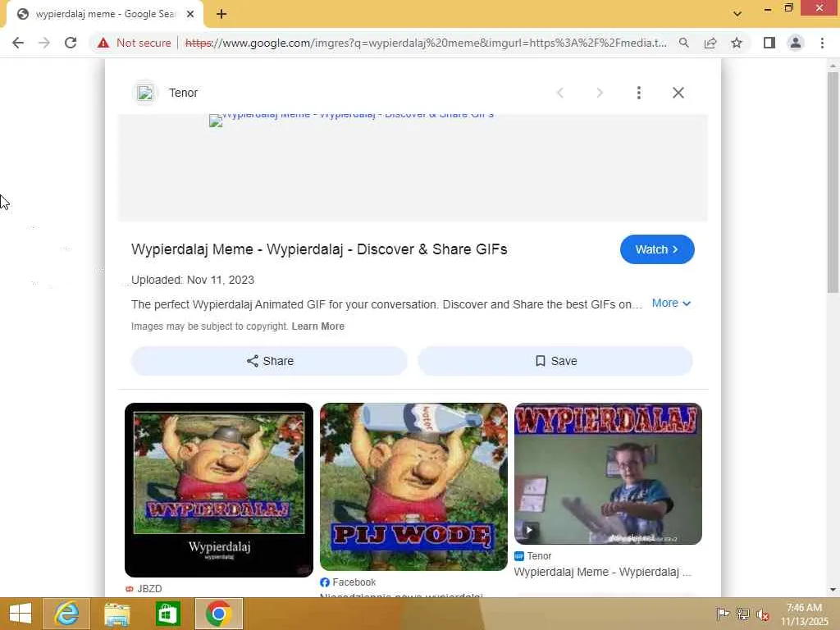Open the Wypierdalaj Meme title link
Screen dimensions: 840x630
click(319, 249)
